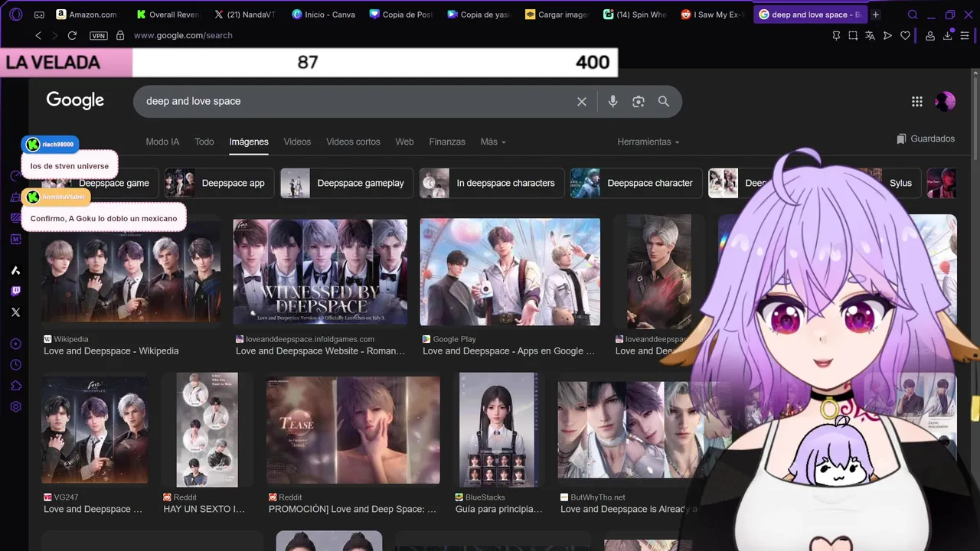The height and width of the screenshot is (551, 980).
Task: Open the site padlock security info
Action: click(x=120, y=35)
